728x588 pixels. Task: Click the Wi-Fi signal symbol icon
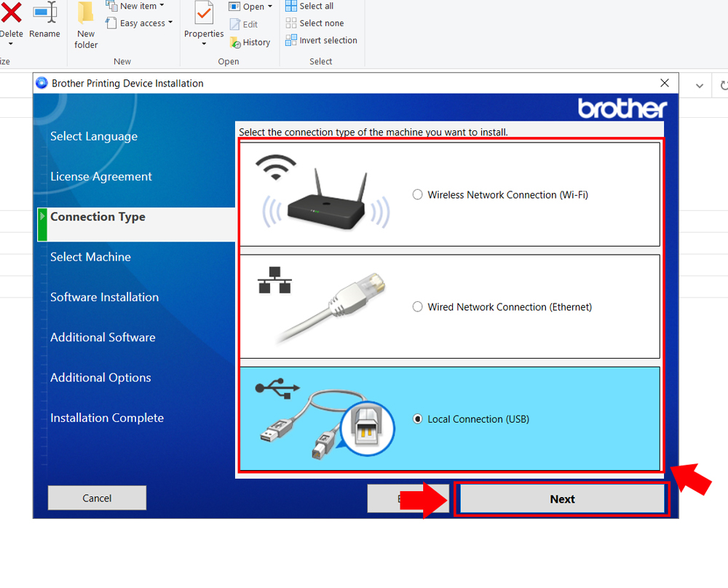(x=276, y=167)
